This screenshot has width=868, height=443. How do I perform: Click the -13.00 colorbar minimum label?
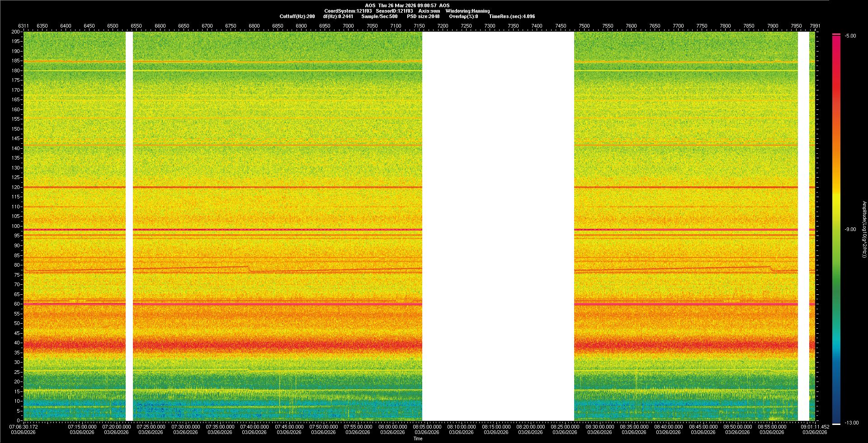[852, 423]
